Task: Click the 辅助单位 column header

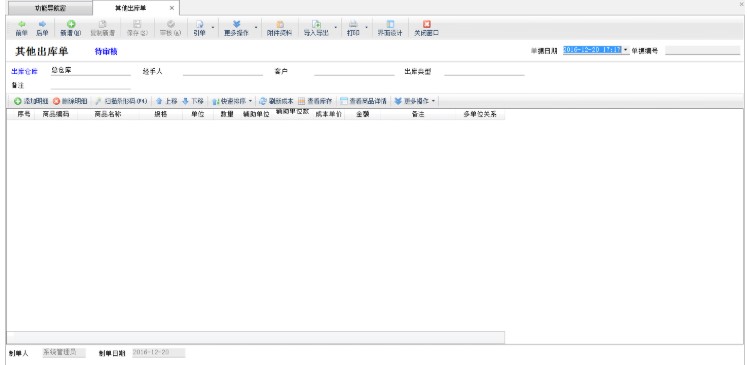Action: 256,115
